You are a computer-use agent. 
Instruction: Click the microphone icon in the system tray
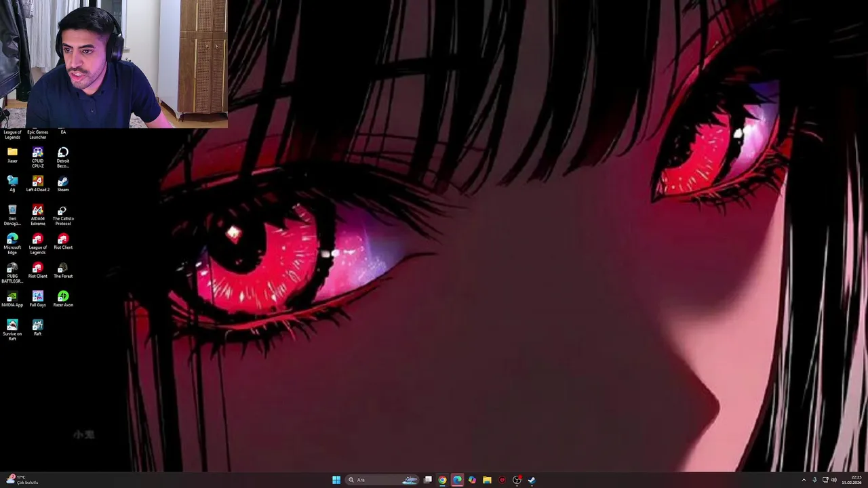click(814, 480)
